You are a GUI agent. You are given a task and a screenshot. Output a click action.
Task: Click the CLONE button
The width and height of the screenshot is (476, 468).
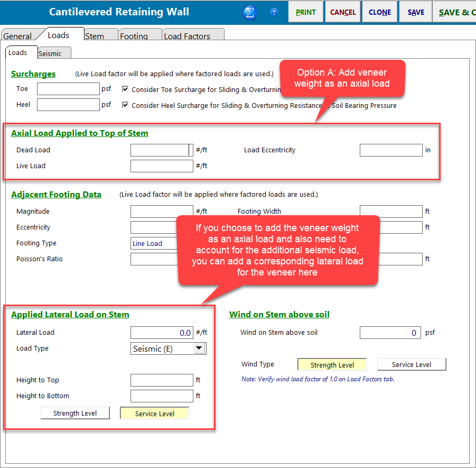[380, 12]
